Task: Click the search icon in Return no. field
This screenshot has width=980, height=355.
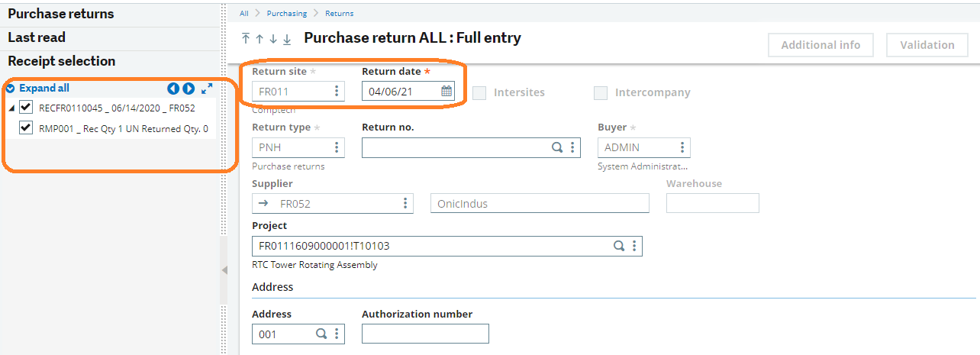Action: point(557,147)
